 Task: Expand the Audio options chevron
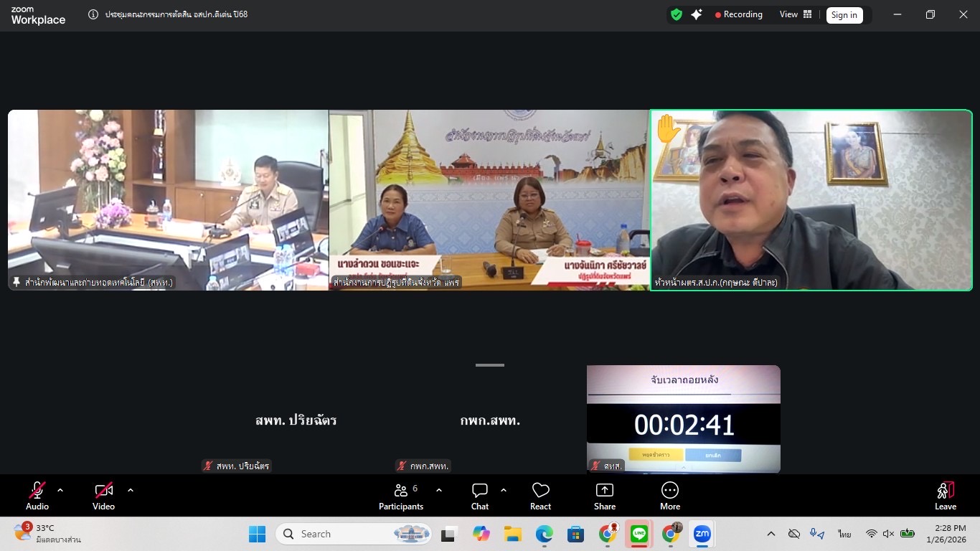[60, 490]
